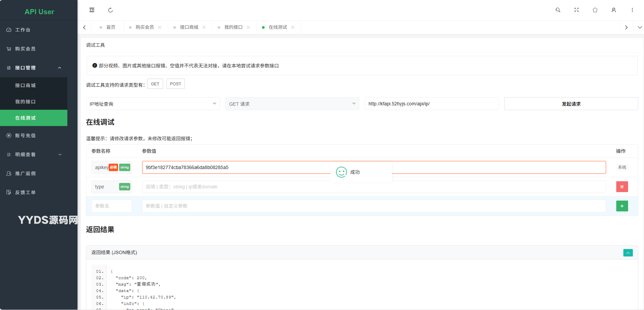This screenshot has width=644, height=310.
Task: Click the 发起请求 button
Action: [x=571, y=104]
